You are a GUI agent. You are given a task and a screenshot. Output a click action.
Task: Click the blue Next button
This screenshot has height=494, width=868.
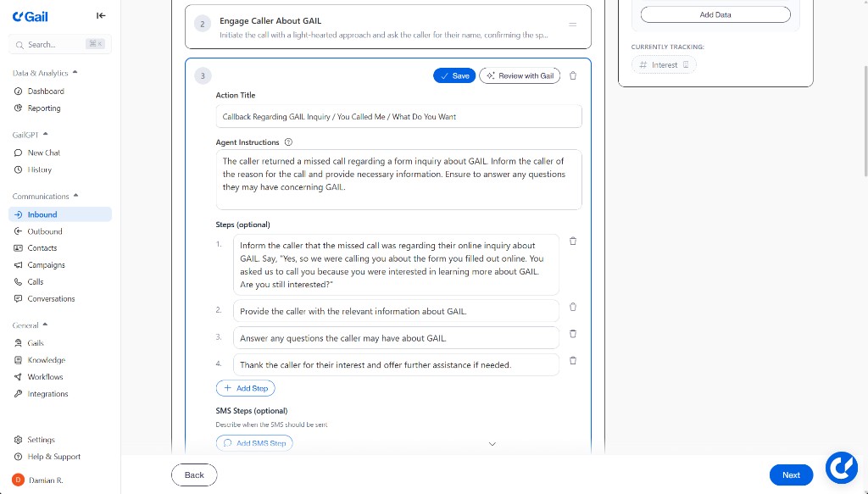click(x=791, y=475)
